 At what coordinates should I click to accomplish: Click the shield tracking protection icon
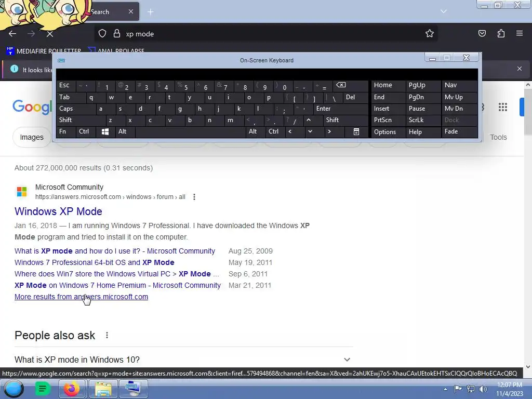[x=102, y=34]
